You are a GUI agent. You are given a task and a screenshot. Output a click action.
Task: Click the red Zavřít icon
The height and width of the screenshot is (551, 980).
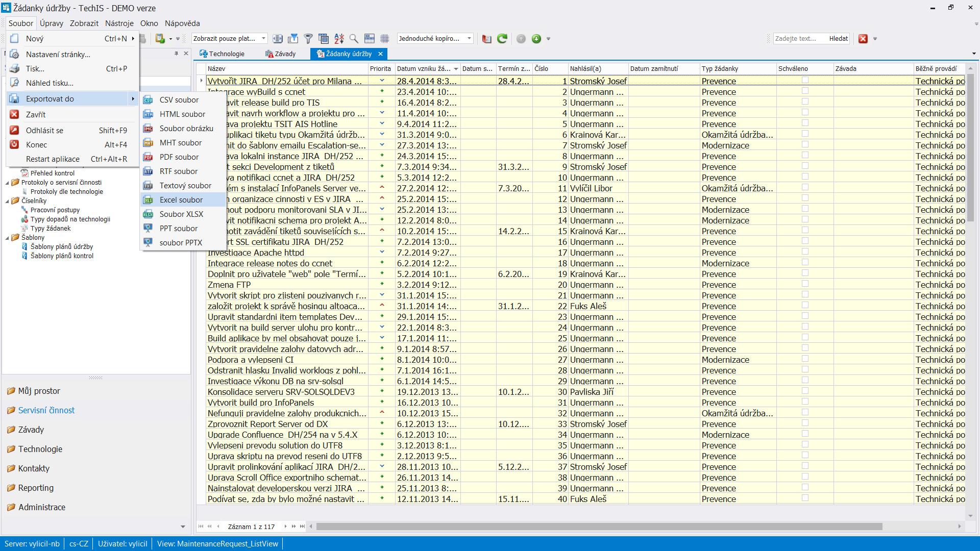tap(15, 114)
